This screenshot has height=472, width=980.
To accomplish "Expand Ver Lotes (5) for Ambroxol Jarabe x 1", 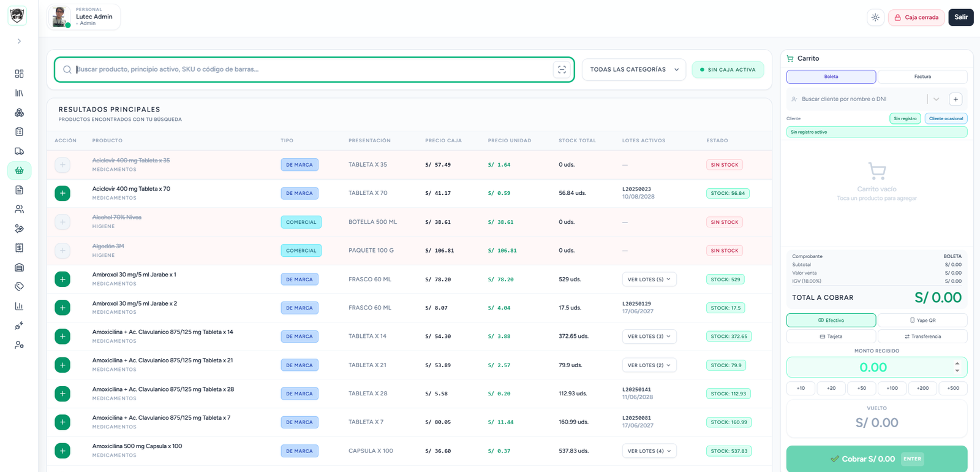I will [649, 280].
